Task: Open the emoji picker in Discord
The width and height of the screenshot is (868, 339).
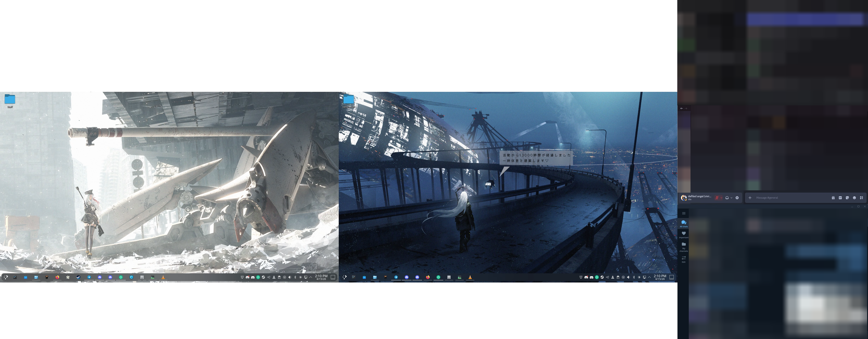Action: point(854,198)
